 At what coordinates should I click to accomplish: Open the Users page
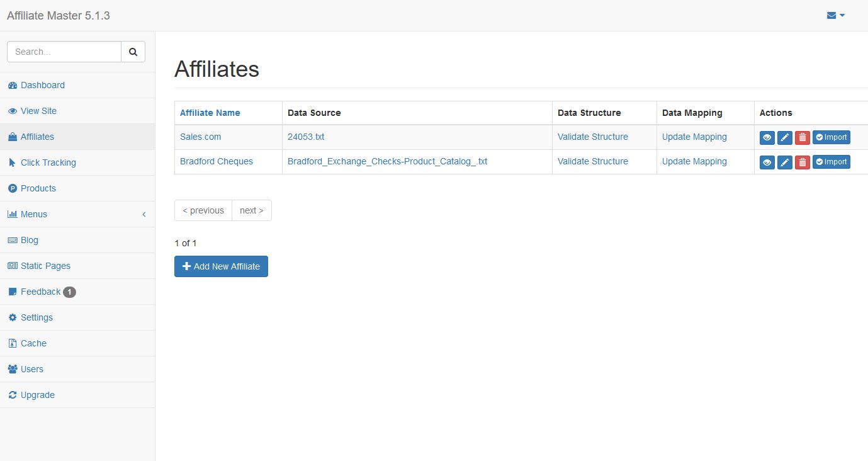77,369
